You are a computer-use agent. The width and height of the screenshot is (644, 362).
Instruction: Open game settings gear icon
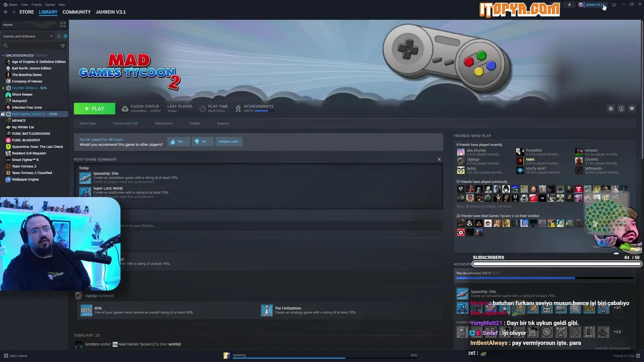(x=611, y=109)
